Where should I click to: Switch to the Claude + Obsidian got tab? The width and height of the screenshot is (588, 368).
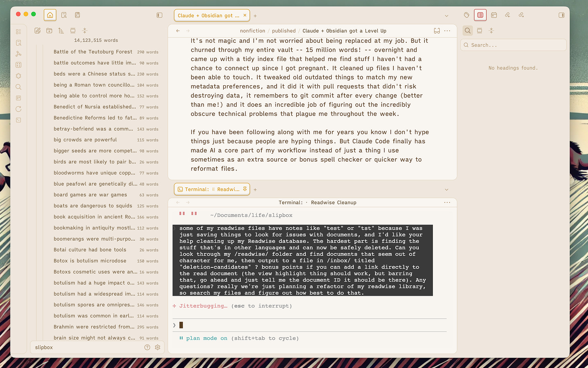[x=212, y=15]
